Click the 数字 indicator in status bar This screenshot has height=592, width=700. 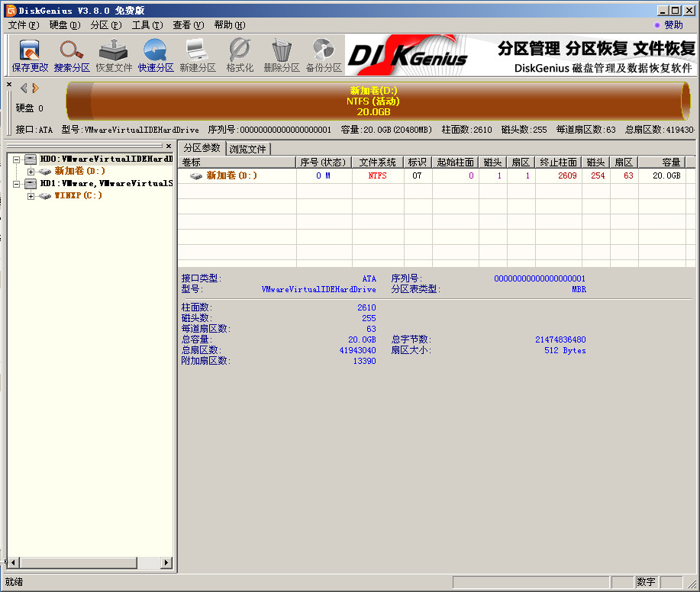pyautogui.click(x=646, y=582)
